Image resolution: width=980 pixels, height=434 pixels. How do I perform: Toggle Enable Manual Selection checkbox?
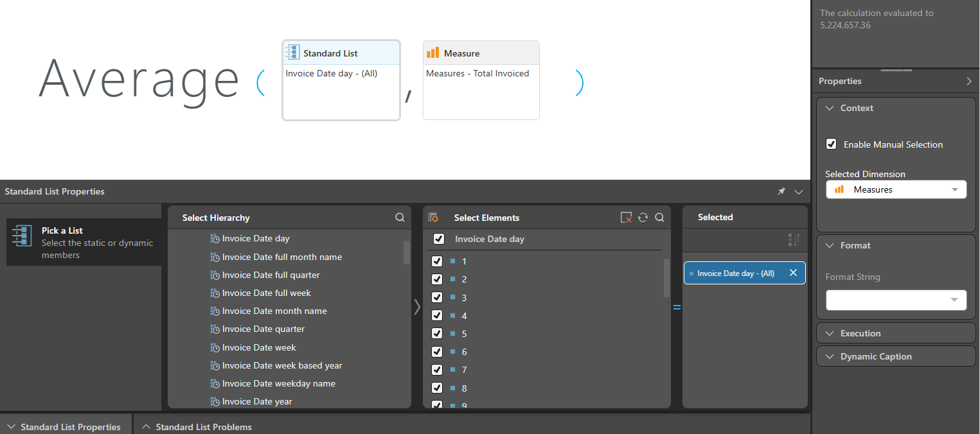[831, 144]
